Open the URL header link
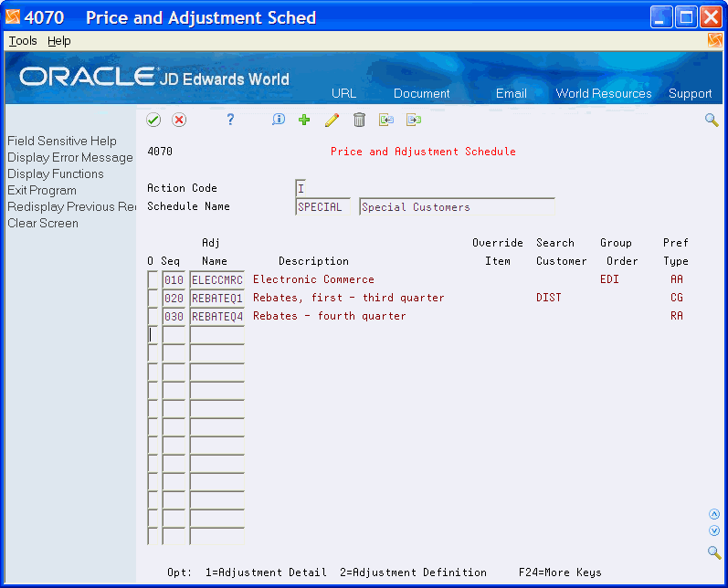Image resolution: width=728 pixels, height=588 pixels. (344, 93)
